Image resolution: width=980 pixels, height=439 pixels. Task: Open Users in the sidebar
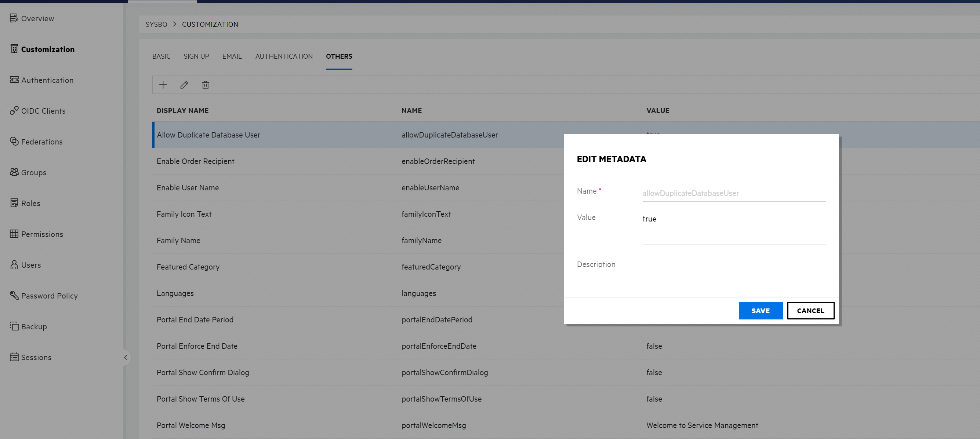coord(31,264)
